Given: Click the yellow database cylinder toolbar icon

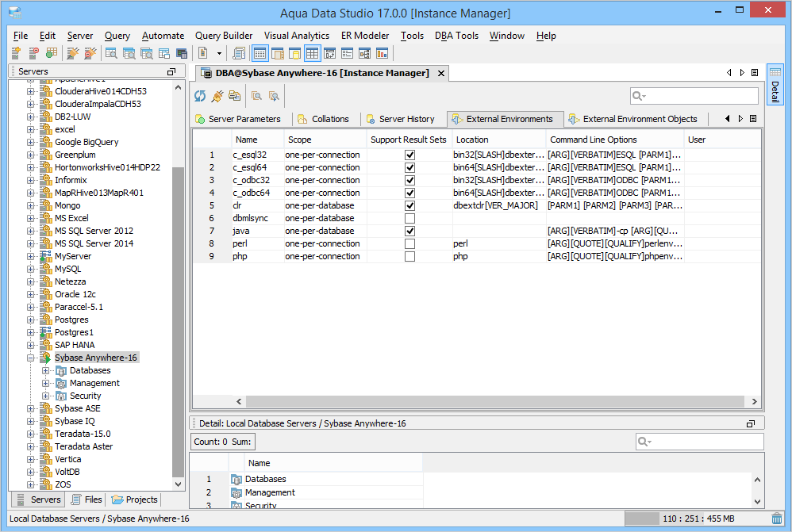Looking at the screenshot, I should 295,53.
